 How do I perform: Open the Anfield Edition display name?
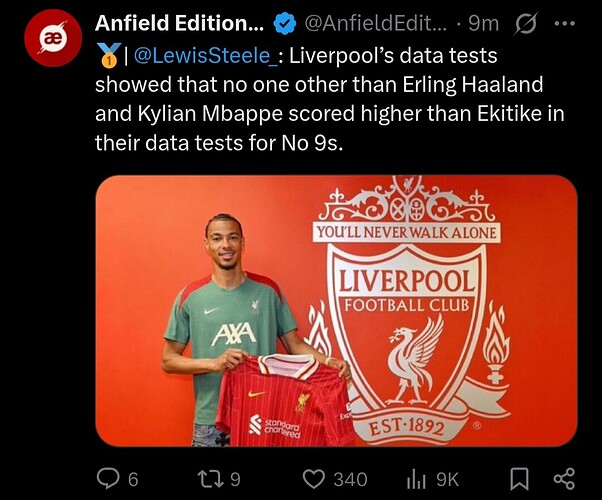click(x=179, y=23)
